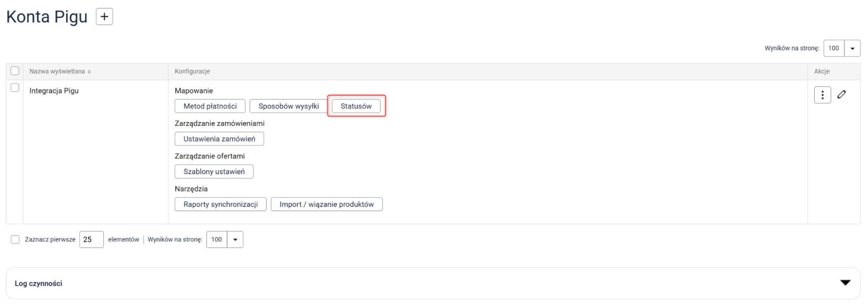Open the top-right results per page dropdown
This screenshot has height=307, width=868.
(x=852, y=48)
